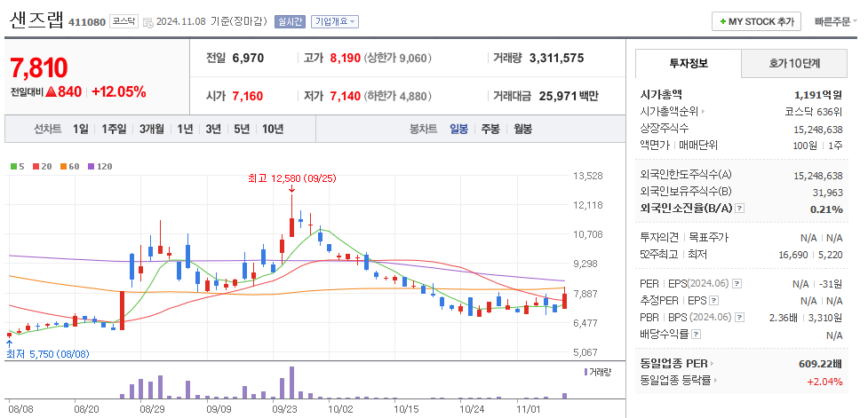Click the 13,528 price axis label
868x418 pixels.
point(587,177)
